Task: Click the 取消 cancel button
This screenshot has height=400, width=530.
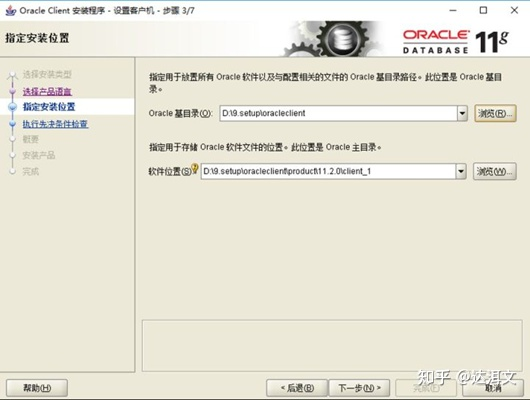Action: pos(493,388)
